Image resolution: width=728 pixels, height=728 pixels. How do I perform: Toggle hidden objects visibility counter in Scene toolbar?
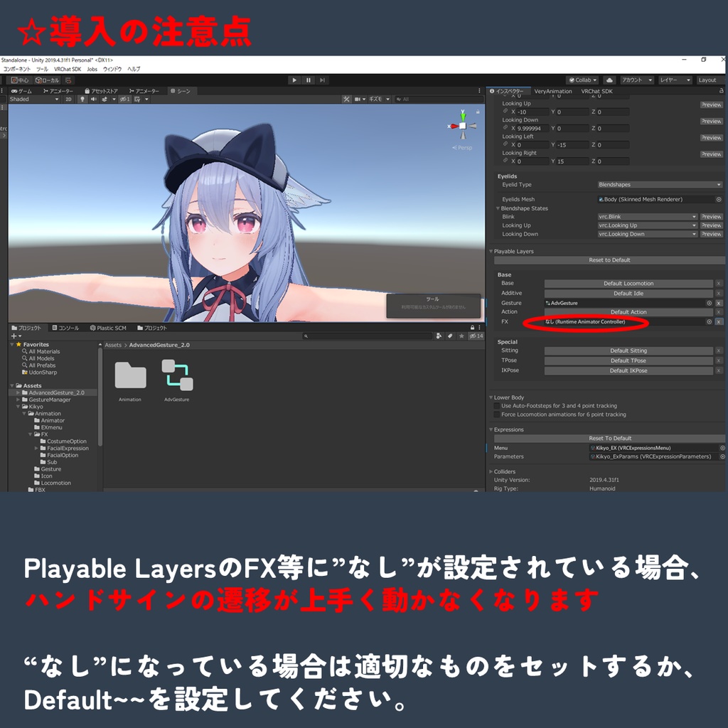click(124, 99)
